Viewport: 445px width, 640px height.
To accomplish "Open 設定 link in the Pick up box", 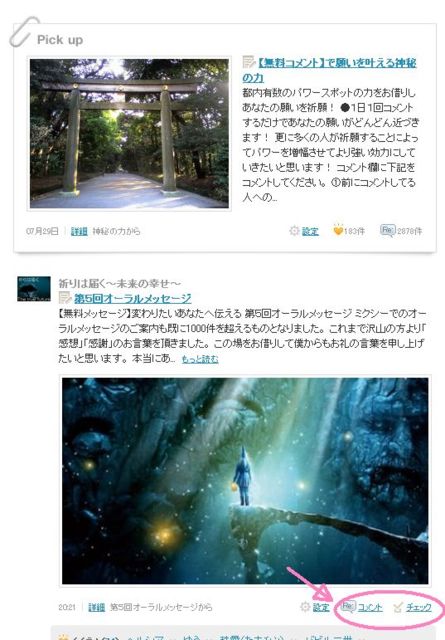I will [x=310, y=231].
